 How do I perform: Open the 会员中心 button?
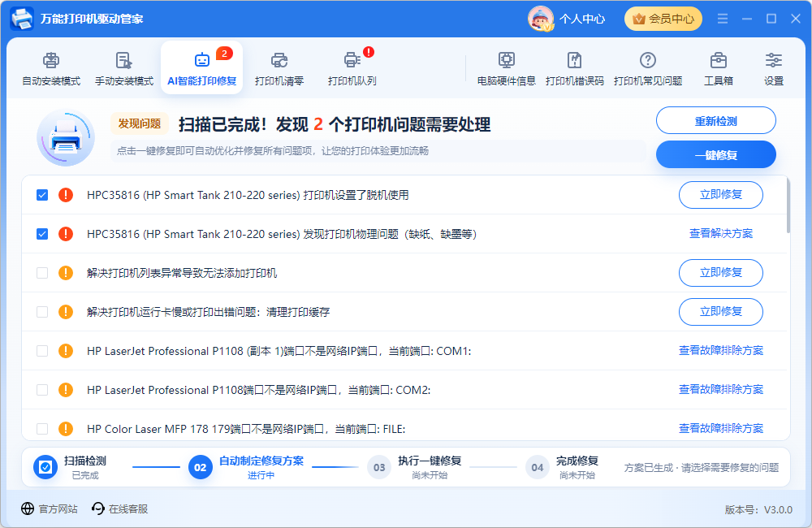(663, 19)
